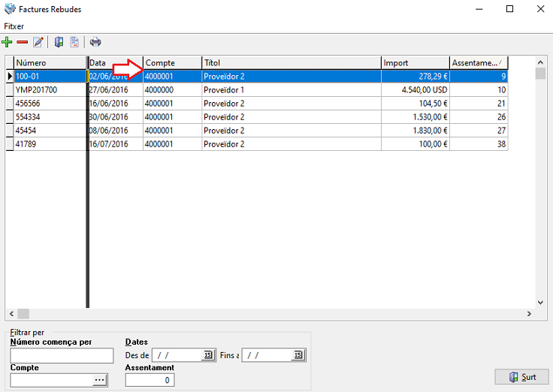This screenshot has height=392, width=553.
Task: Click the Fins a date field
Action: click(267, 355)
